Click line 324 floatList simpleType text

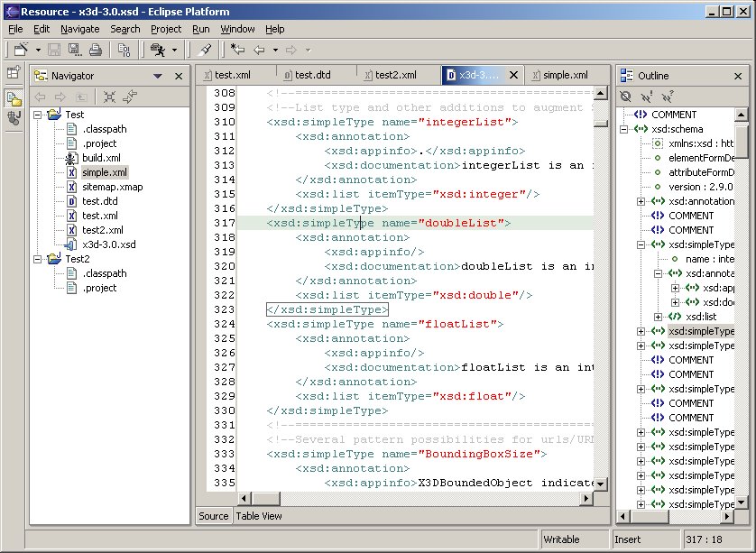[x=384, y=324]
